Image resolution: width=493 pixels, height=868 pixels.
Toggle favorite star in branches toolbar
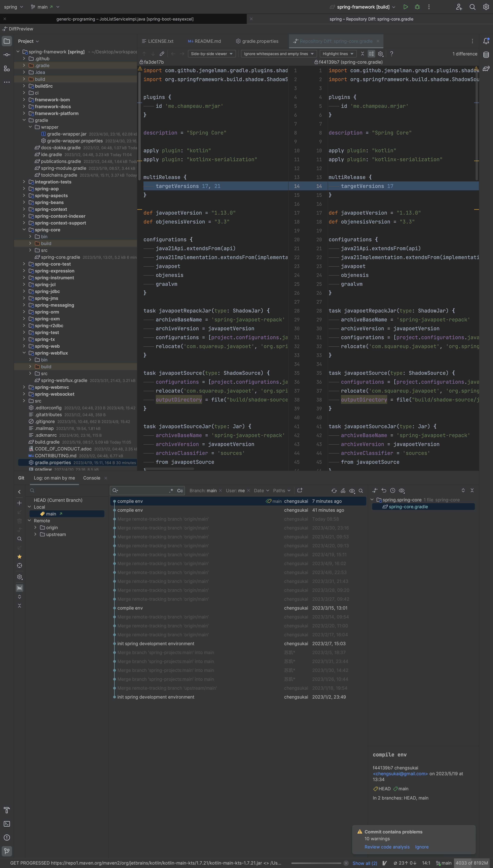pyautogui.click(x=19, y=557)
